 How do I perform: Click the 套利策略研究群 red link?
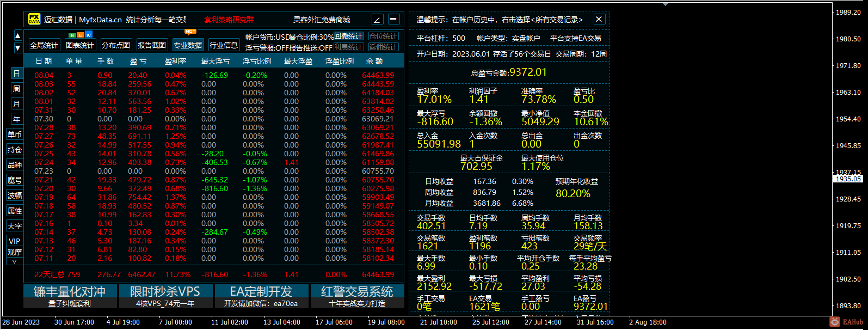[x=229, y=20]
